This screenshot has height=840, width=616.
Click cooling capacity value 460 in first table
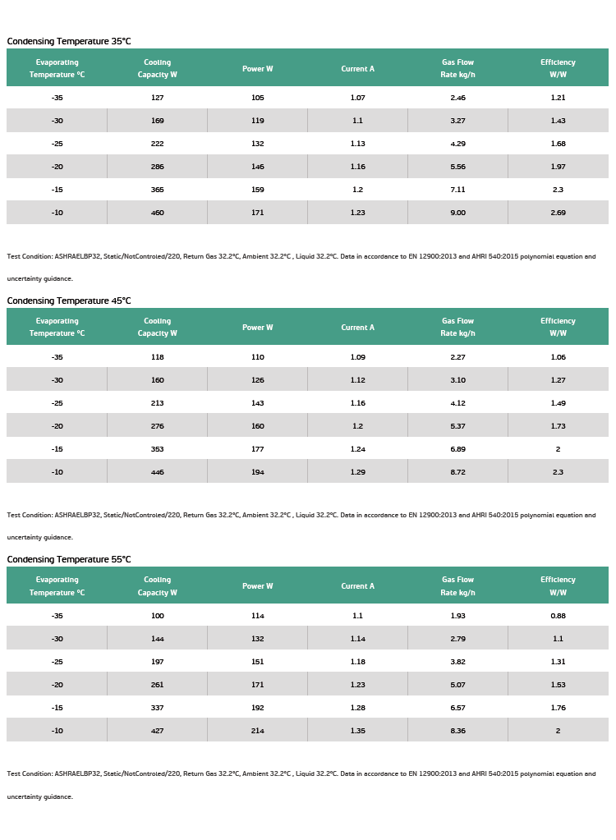[158, 213]
